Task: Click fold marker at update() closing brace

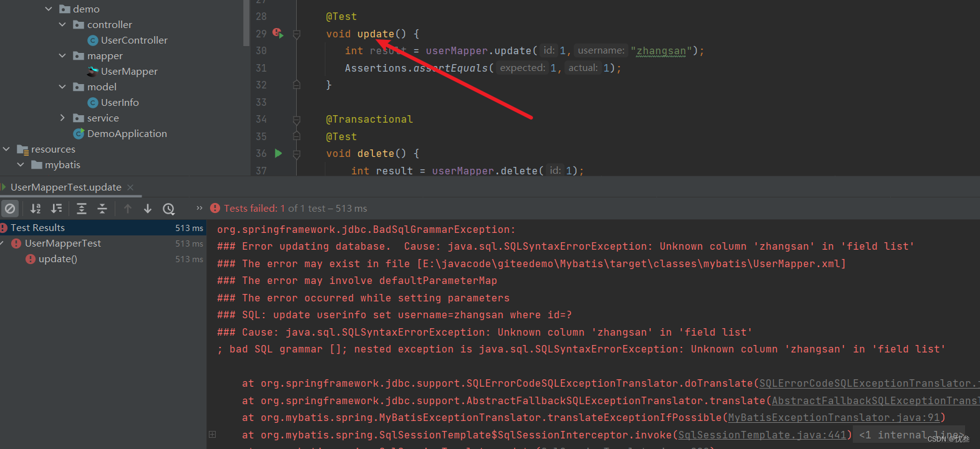Action: (297, 85)
